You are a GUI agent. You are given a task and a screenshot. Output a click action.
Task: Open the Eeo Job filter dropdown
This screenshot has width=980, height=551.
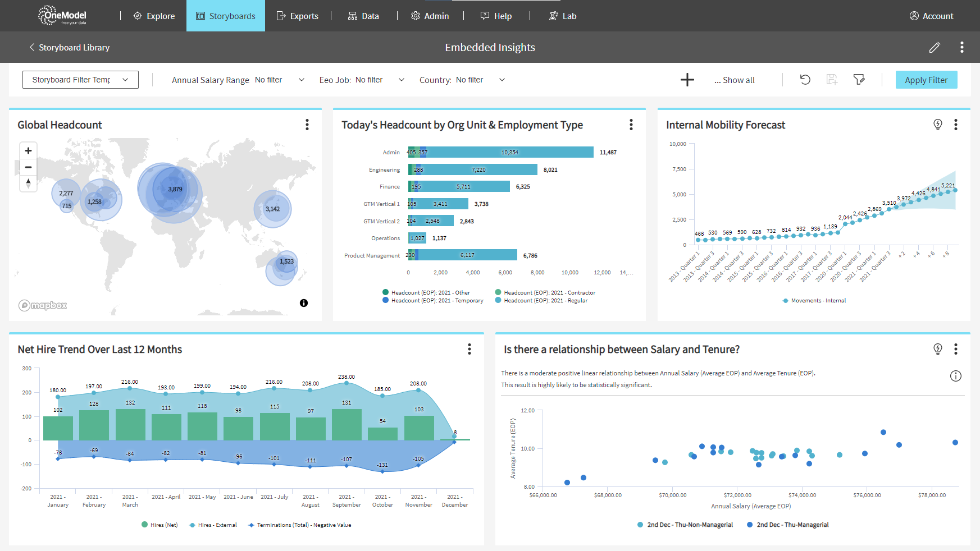401,79
